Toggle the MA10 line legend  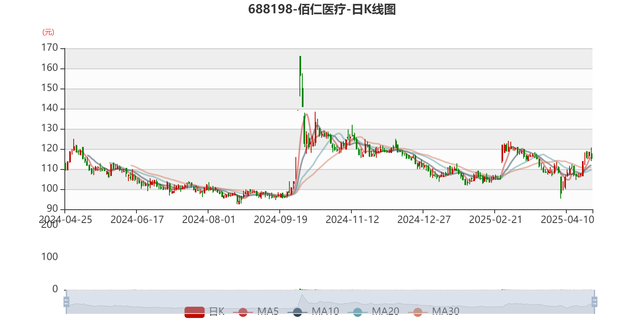click(313, 312)
